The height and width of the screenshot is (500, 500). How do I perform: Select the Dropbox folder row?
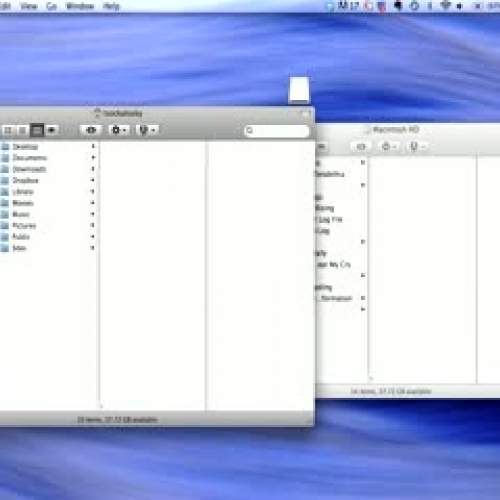click(48, 180)
